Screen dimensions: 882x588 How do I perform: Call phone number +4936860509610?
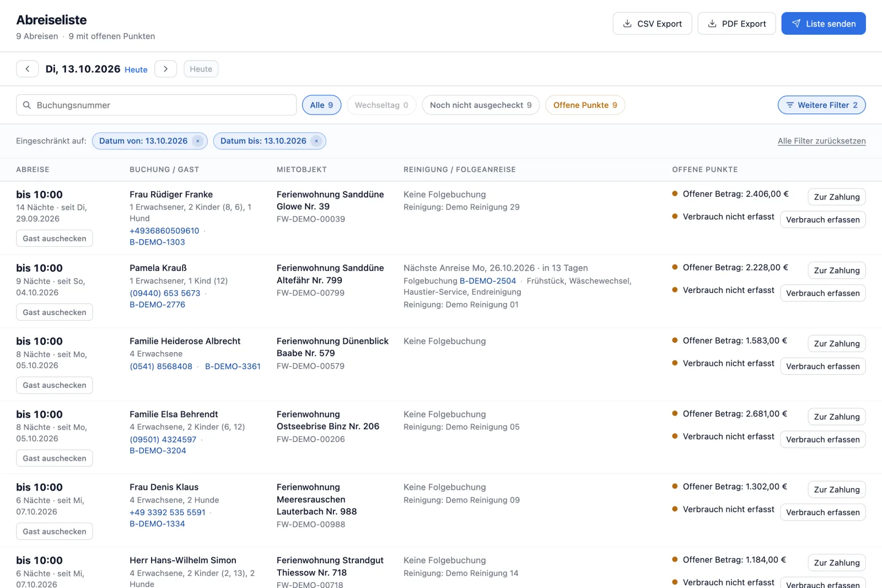click(164, 230)
